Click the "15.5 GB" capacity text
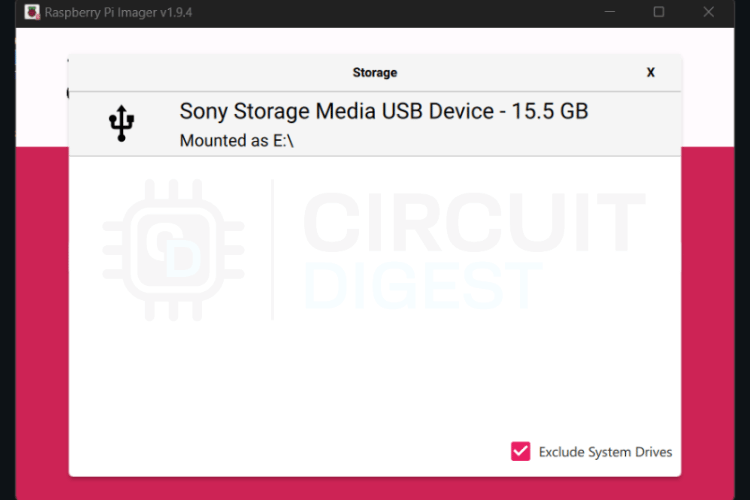 click(x=550, y=111)
